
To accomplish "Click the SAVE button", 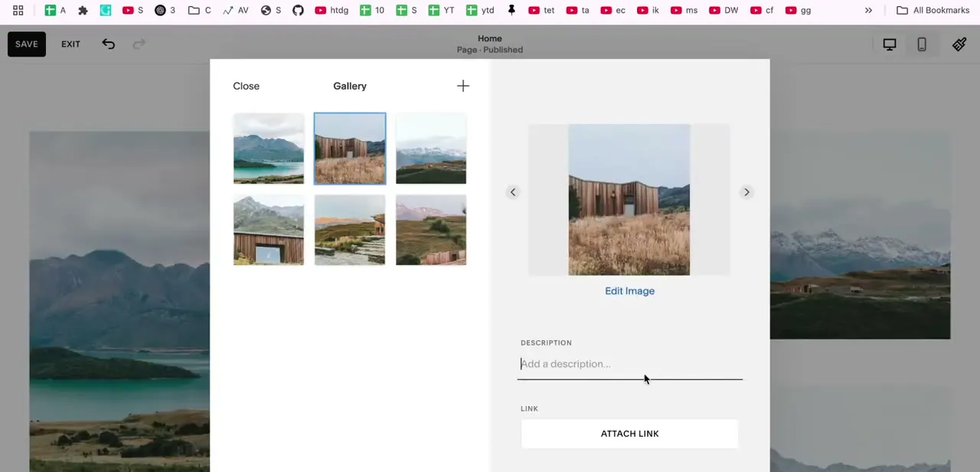I will click(27, 44).
